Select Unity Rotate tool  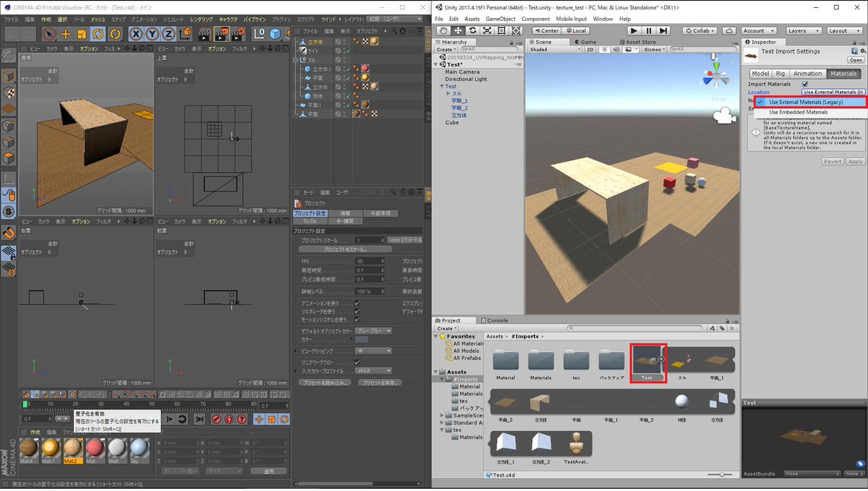pos(472,30)
